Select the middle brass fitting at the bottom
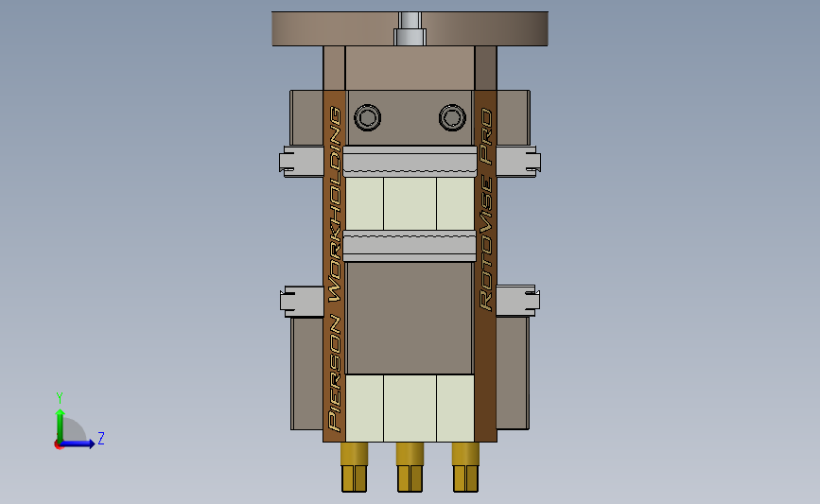Image resolution: width=820 pixels, height=504 pixels. click(410, 467)
